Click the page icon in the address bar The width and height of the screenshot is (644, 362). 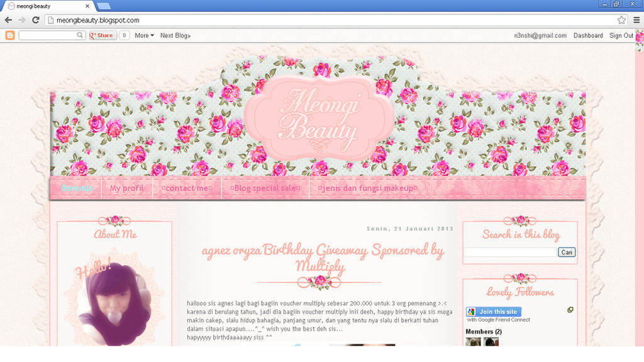click(51, 20)
